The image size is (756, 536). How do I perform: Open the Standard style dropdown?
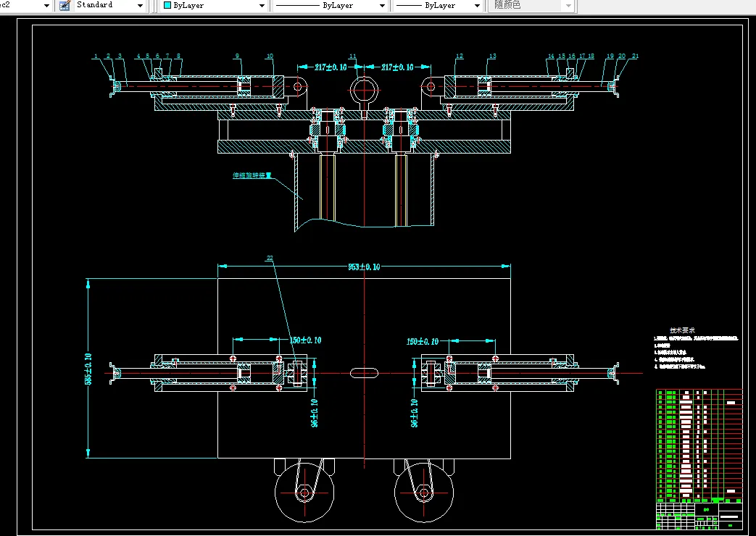[140, 5]
